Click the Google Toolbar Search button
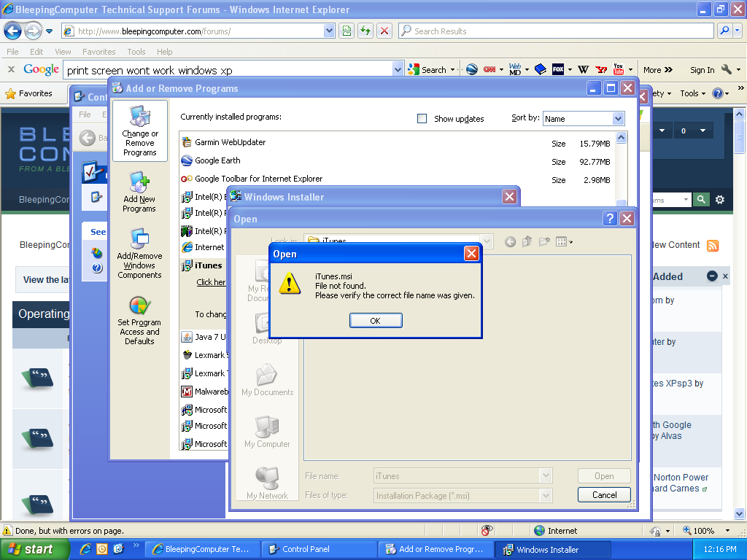Image resolution: width=747 pixels, height=560 pixels. [427, 69]
